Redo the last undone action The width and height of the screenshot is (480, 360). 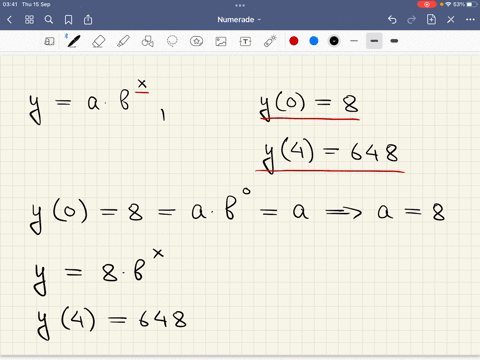pyautogui.click(x=412, y=20)
